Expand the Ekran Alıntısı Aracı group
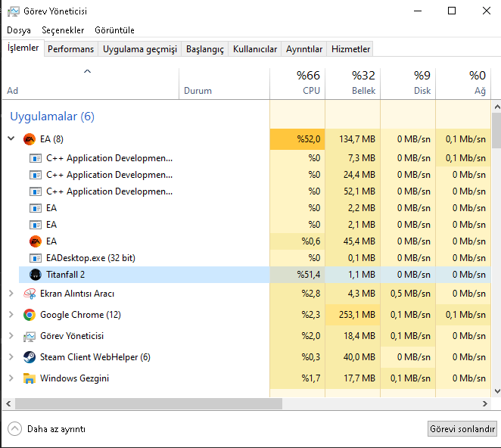The width and height of the screenshot is (501, 448). click(x=11, y=294)
